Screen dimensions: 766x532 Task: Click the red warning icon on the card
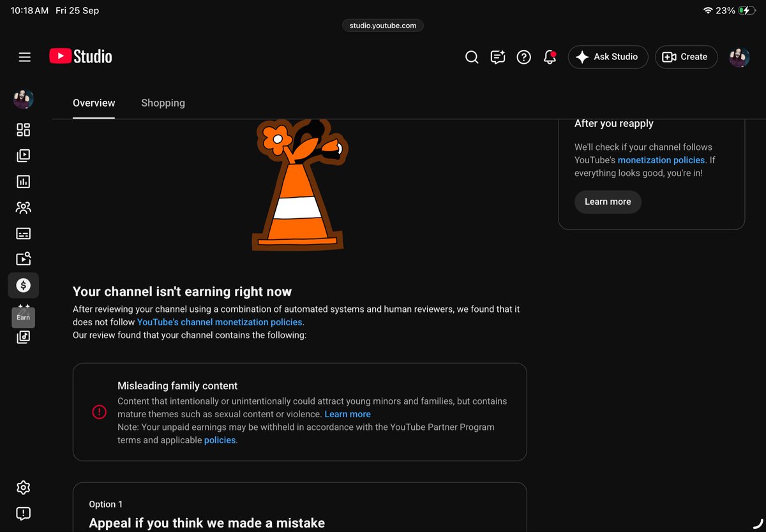click(99, 412)
